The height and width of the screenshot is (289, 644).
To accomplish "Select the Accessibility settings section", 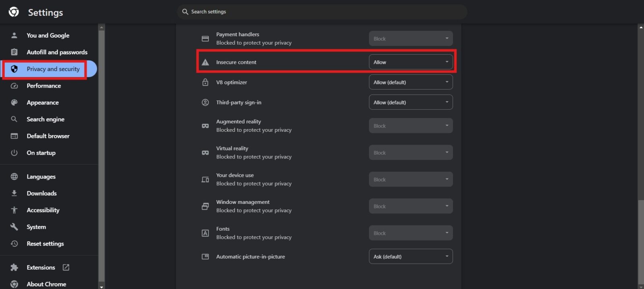I will (43, 210).
